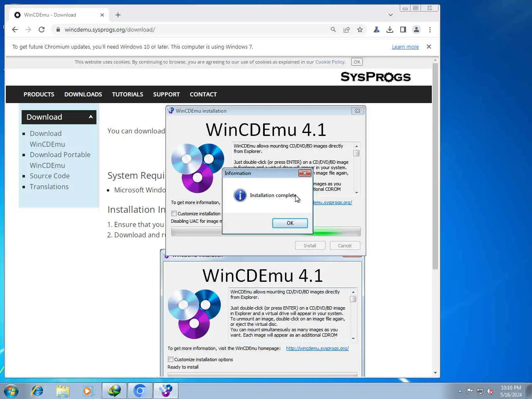532x399 pixels.
Task: Open a new browser tab
Action: 118,15
